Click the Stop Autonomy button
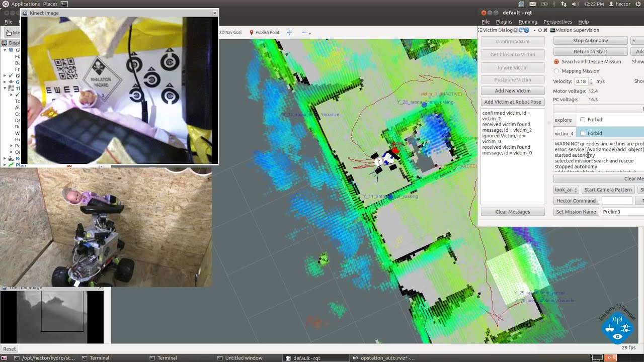The height and width of the screenshot is (362, 644). (x=591, y=41)
